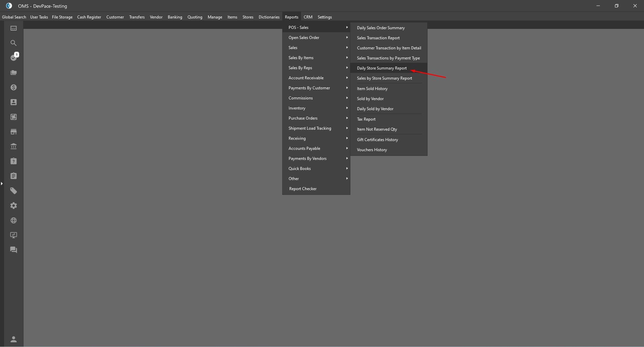
Task: Open the folder icon in the sidebar
Action: coord(13,73)
